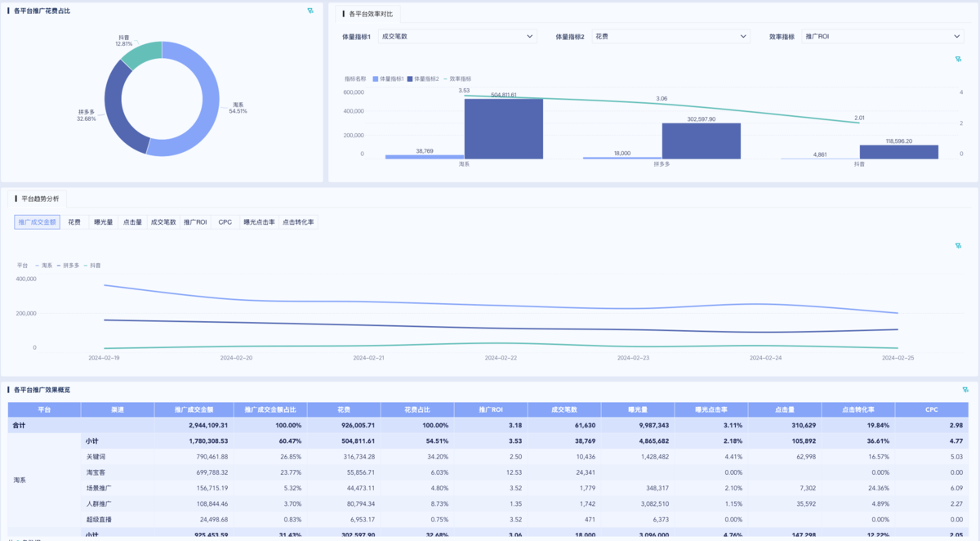The height and width of the screenshot is (541, 980).
Task: Click the teal icon above the efficiency bar chart
Action: tap(959, 59)
